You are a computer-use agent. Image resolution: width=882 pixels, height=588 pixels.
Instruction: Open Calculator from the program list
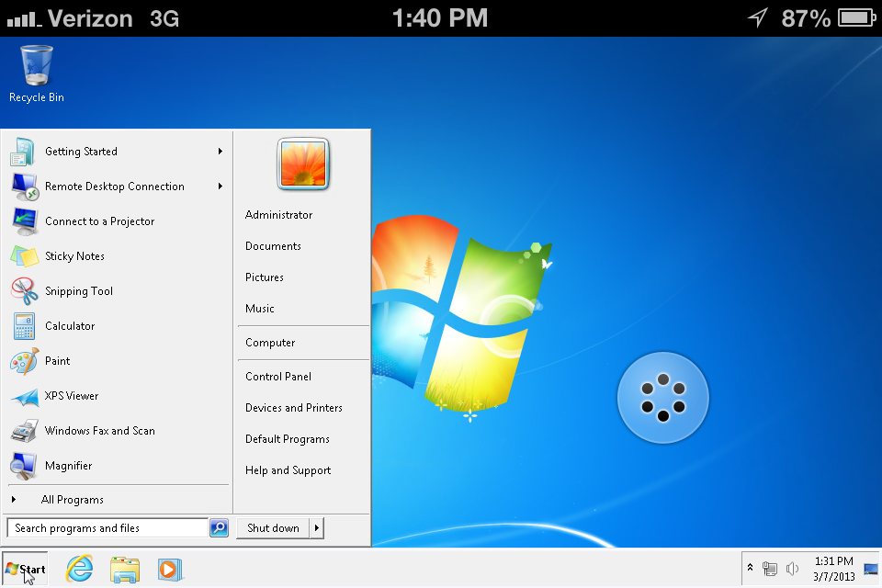pyautogui.click(x=70, y=326)
